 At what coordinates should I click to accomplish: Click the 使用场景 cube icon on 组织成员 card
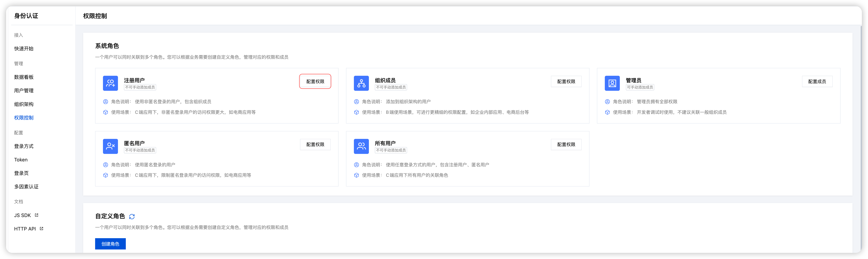tap(356, 112)
